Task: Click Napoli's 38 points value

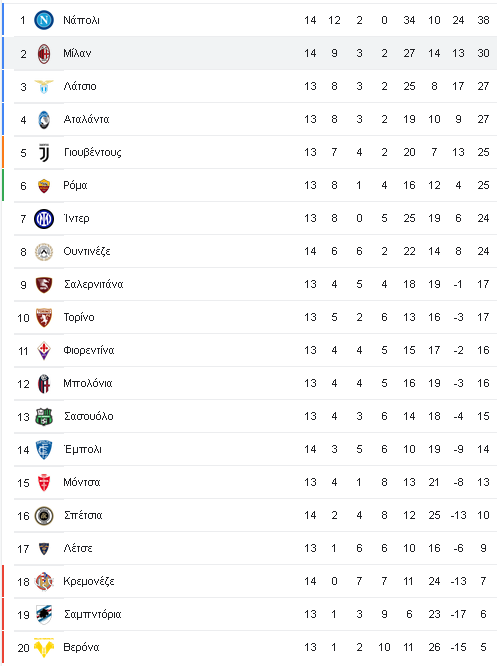Action: click(483, 20)
